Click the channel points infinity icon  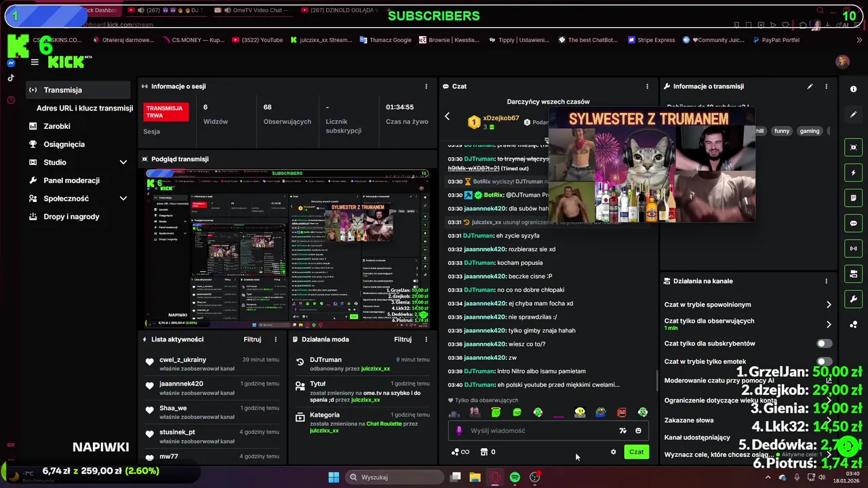pyautogui.click(x=460, y=452)
